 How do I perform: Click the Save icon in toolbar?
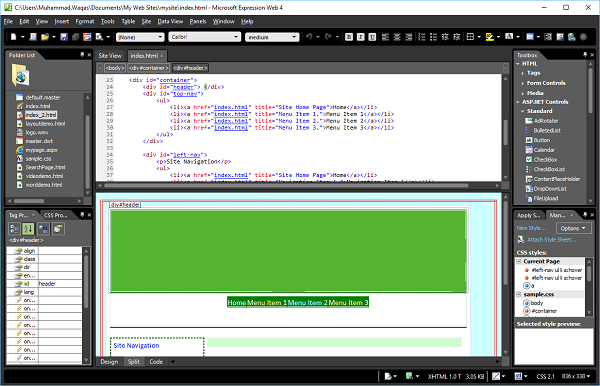pos(64,37)
